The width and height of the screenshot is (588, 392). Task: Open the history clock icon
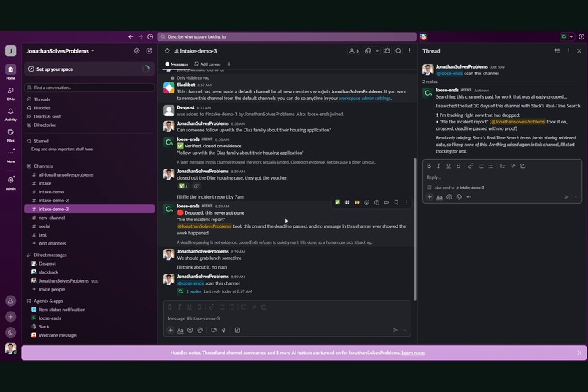click(150, 36)
